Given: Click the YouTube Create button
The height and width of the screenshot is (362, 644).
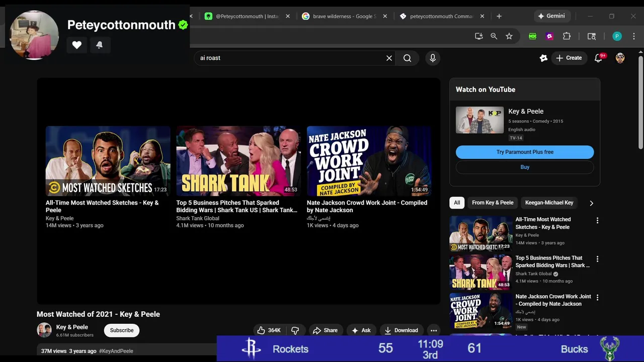Looking at the screenshot, I should pos(569,58).
